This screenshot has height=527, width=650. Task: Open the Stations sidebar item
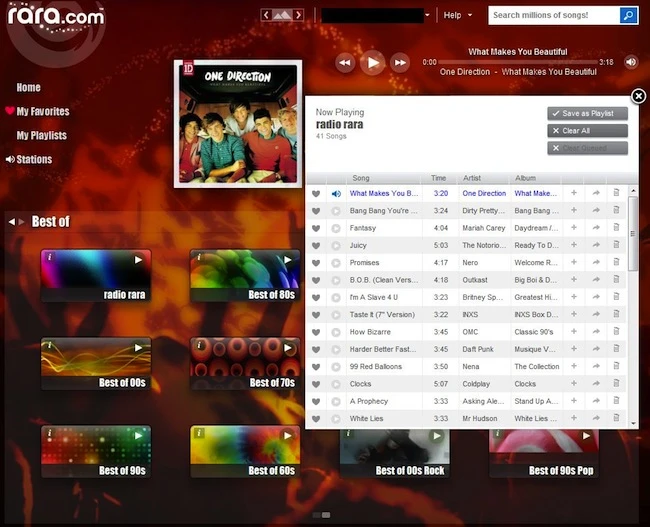(x=34, y=159)
